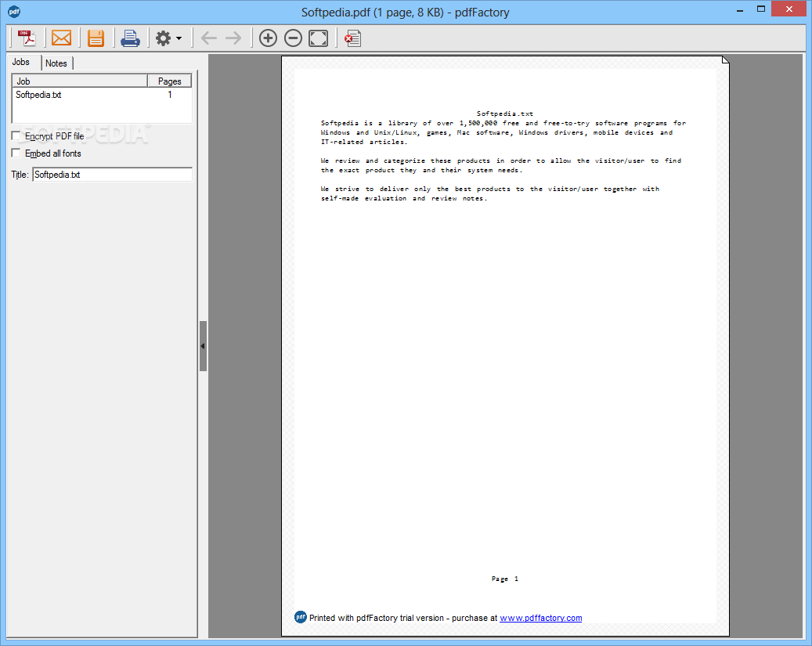The width and height of the screenshot is (812, 646).
Task: Click pages count '1' in job list
Action: (x=169, y=95)
